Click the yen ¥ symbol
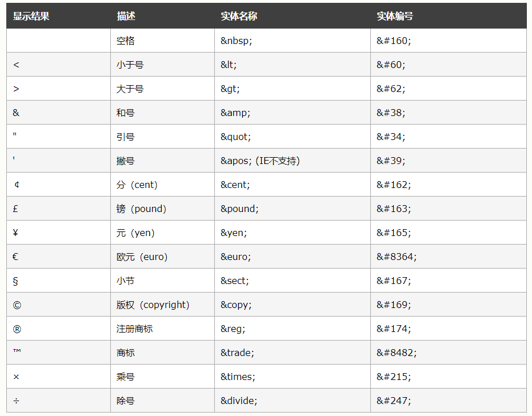532x416 pixels. (x=15, y=233)
